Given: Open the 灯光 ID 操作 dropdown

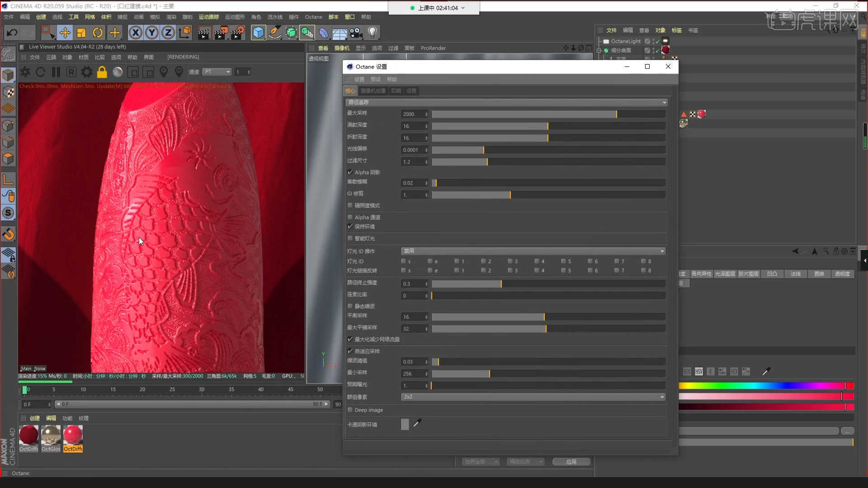Looking at the screenshot, I should click(533, 251).
